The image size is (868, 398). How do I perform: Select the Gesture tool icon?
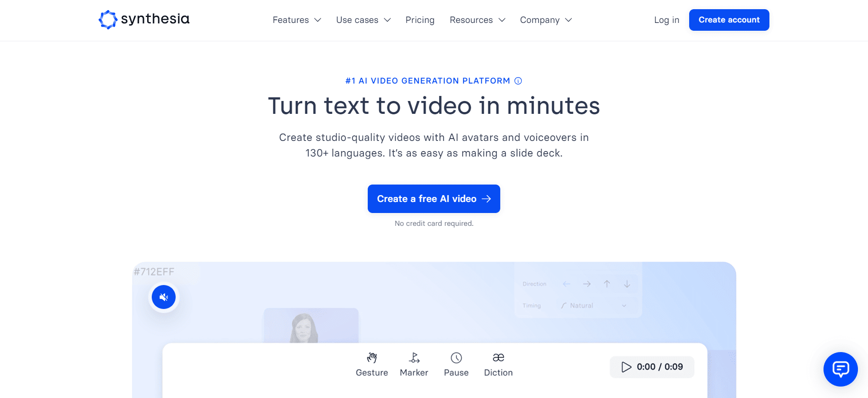click(372, 358)
